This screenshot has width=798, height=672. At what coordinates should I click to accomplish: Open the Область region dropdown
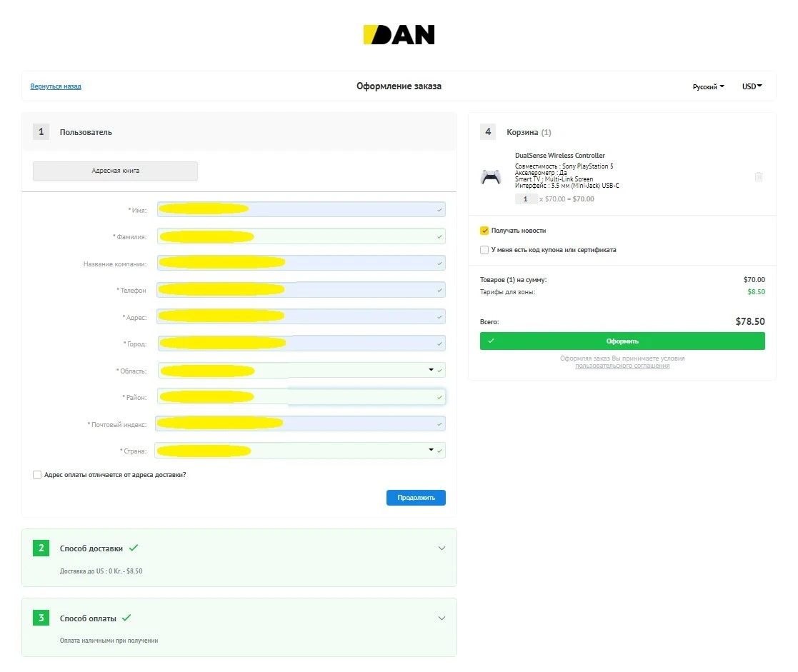431,370
